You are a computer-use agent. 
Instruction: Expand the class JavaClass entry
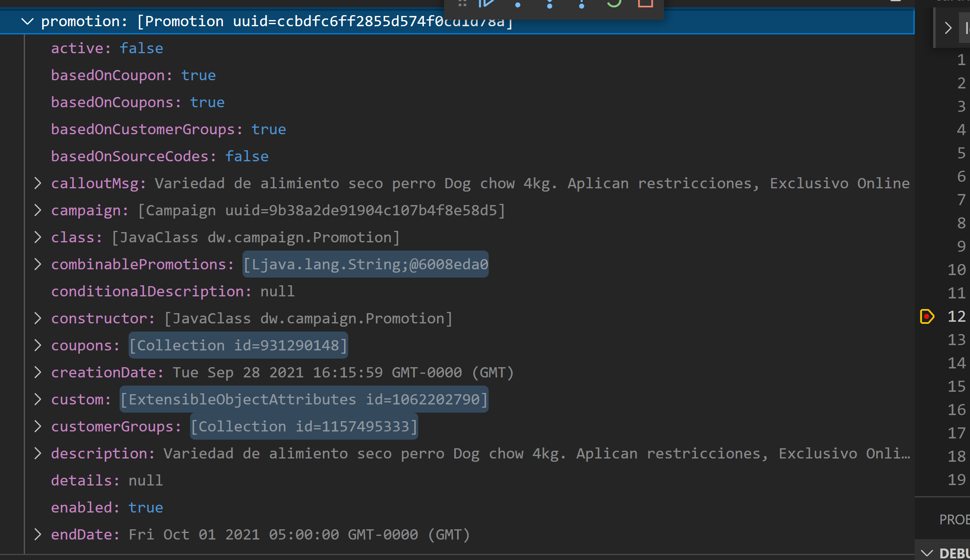coord(38,237)
